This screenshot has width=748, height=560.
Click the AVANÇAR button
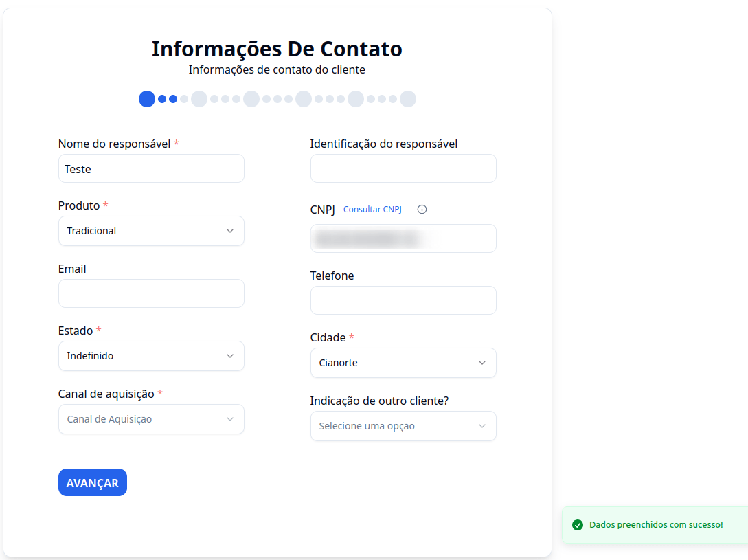[x=92, y=482]
